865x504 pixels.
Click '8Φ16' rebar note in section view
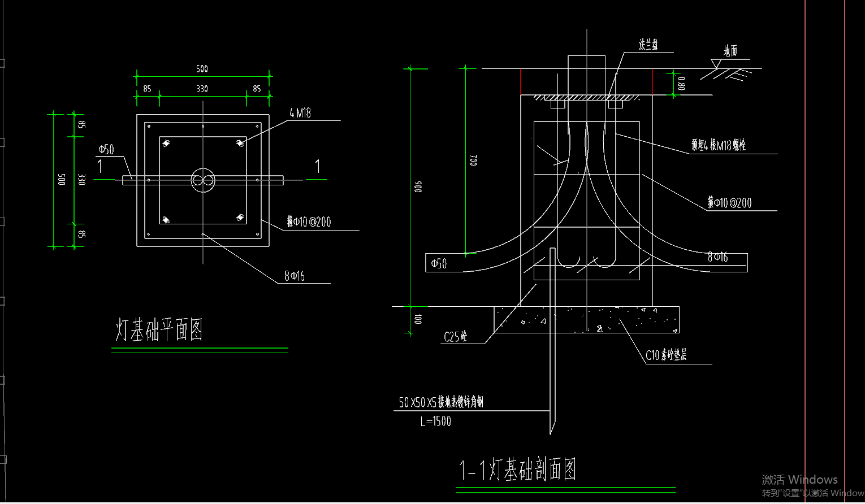[718, 257]
